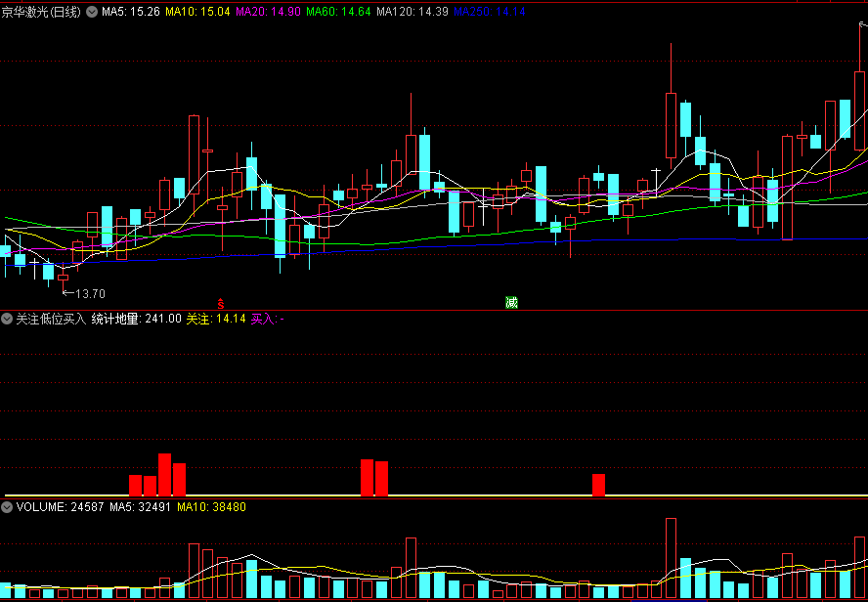The height and width of the screenshot is (602, 868).
Task: Click the MA250: 14.14 label
Action: click(490, 12)
